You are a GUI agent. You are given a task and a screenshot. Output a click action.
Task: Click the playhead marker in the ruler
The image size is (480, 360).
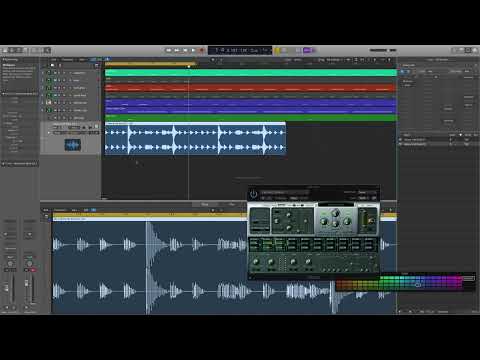click(x=189, y=66)
